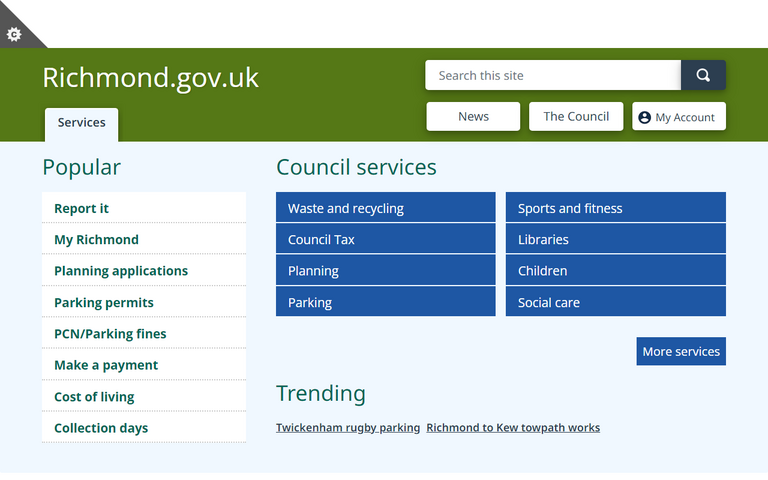Select My Richmond in Popular list
This screenshot has height=480, width=768.
coord(96,239)
